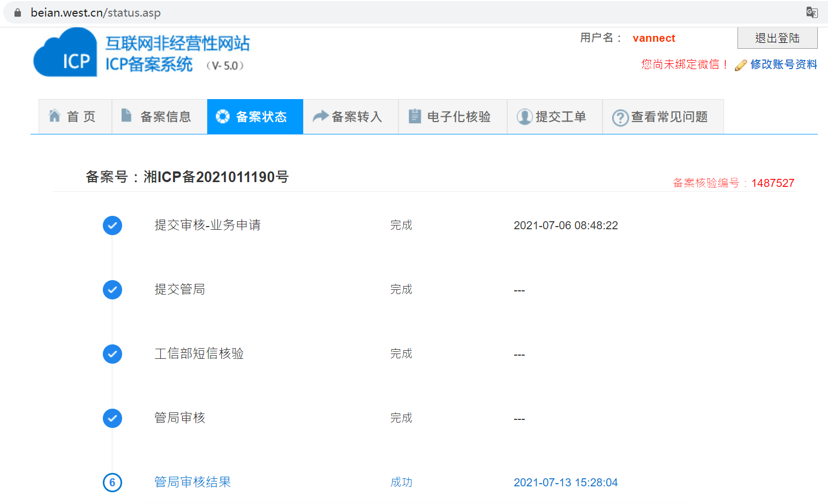The image size is (828, 504).
Task: Click the checkmark icon for 提交审核-业务申请
Action: click(112, 225)
